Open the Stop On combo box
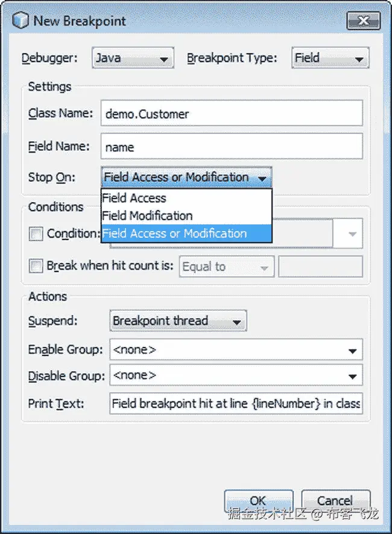This screenshot has width=392, height=534. (x=185, y=177)
